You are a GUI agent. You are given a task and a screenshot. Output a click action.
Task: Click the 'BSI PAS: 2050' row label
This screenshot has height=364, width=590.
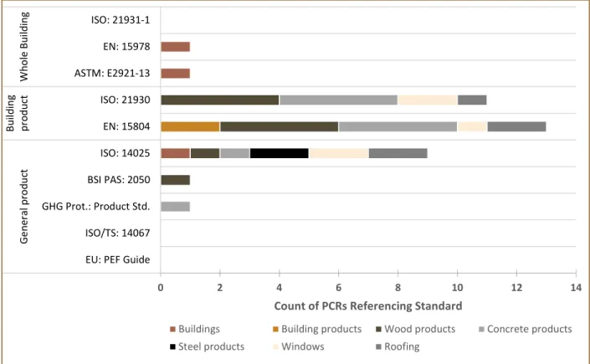pyautogui.click(x=119, y=180)
